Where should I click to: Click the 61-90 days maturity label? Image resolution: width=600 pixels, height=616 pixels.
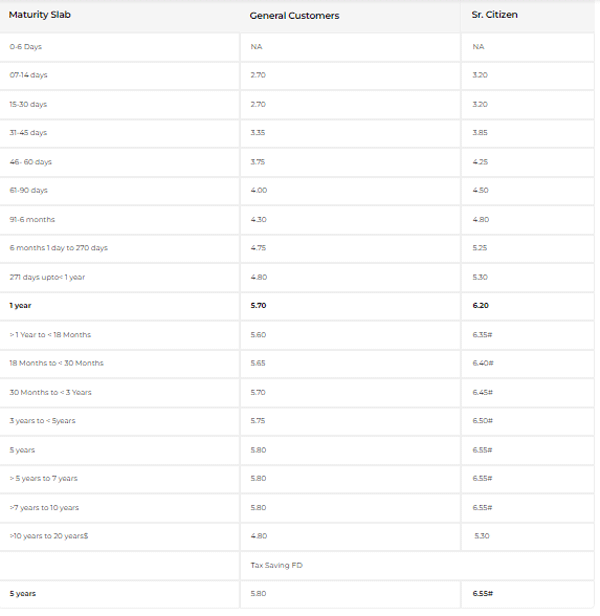[x=28, y=190]
